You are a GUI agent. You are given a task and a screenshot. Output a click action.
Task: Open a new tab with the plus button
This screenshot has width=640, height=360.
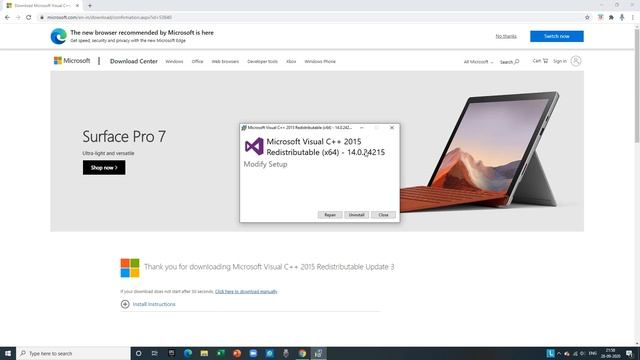(x=90, y=6)
